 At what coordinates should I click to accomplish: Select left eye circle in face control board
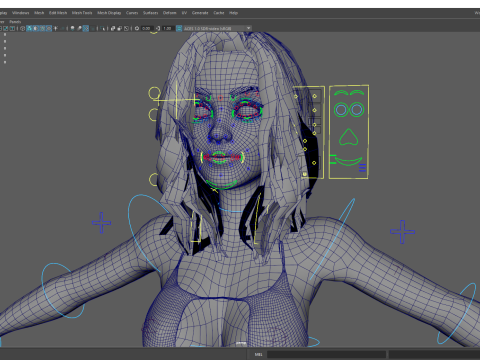point(341,110)
